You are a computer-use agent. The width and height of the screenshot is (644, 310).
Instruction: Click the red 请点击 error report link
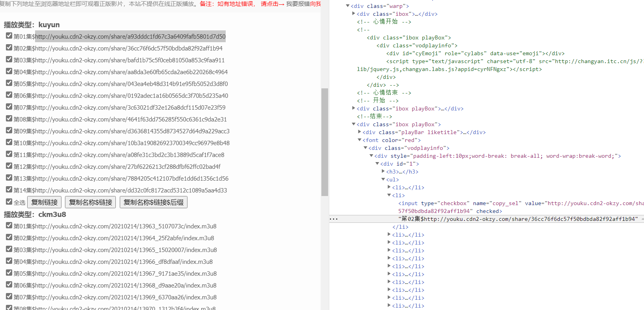272,4
